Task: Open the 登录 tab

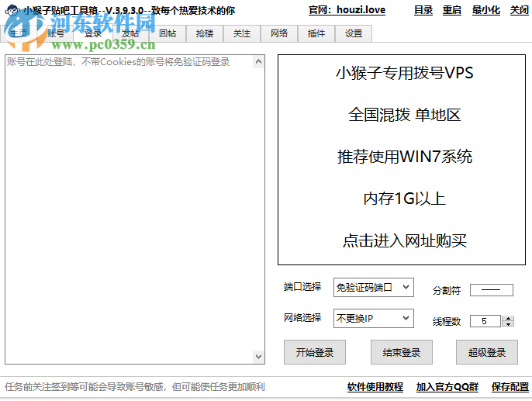Action: tap(93, 33)
